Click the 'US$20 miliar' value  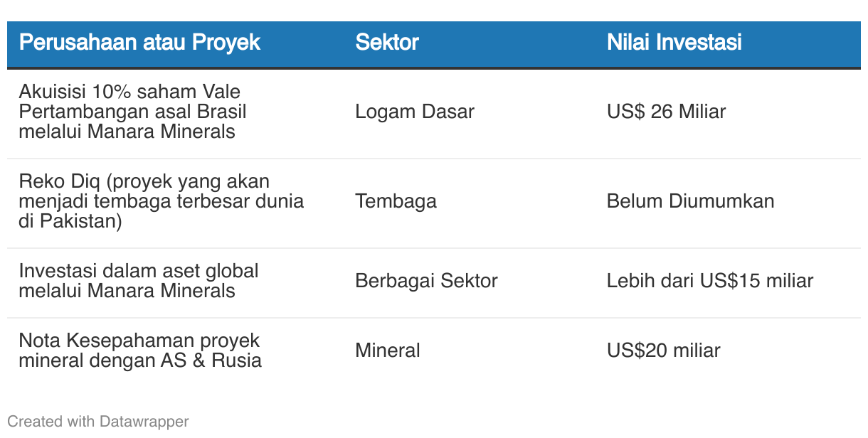(664, 351)
